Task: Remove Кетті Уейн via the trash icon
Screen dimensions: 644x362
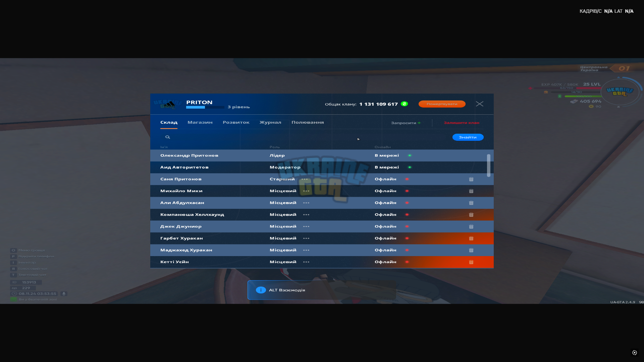Action: coord(471,262)
